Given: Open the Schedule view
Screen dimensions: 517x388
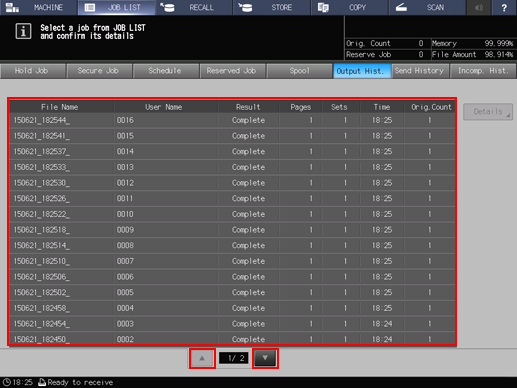Looking at the screenshot, I should click(x=166, y=71).
